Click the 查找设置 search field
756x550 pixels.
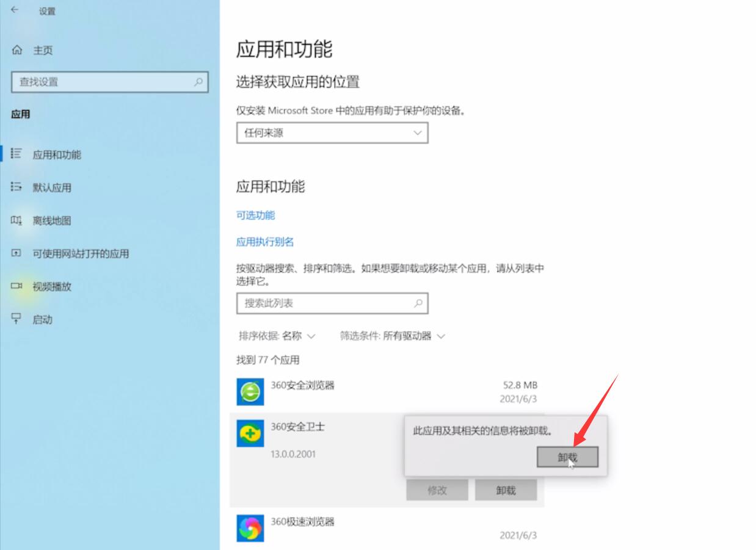point(110,82)
